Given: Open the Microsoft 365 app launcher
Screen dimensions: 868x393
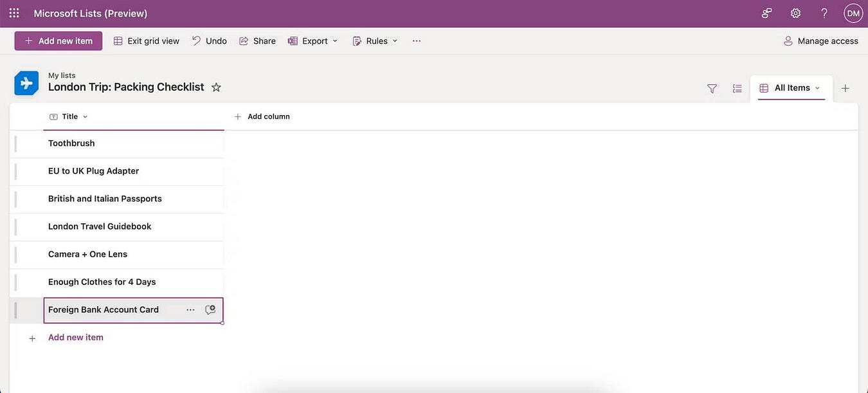Looking at the screenshot, I should click(14, 12).
